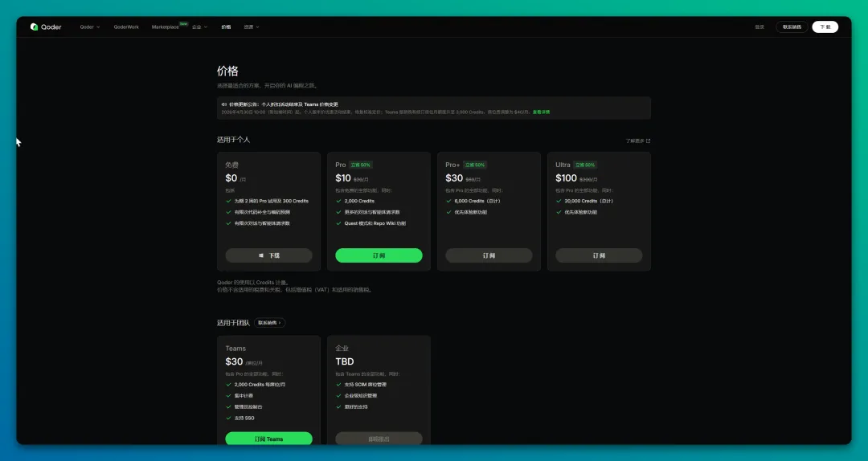Click the 价格 page title

pos(227,71)
